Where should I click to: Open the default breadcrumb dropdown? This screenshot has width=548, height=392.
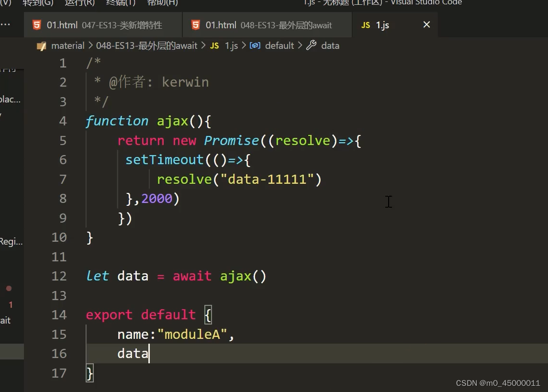(280, 45)
